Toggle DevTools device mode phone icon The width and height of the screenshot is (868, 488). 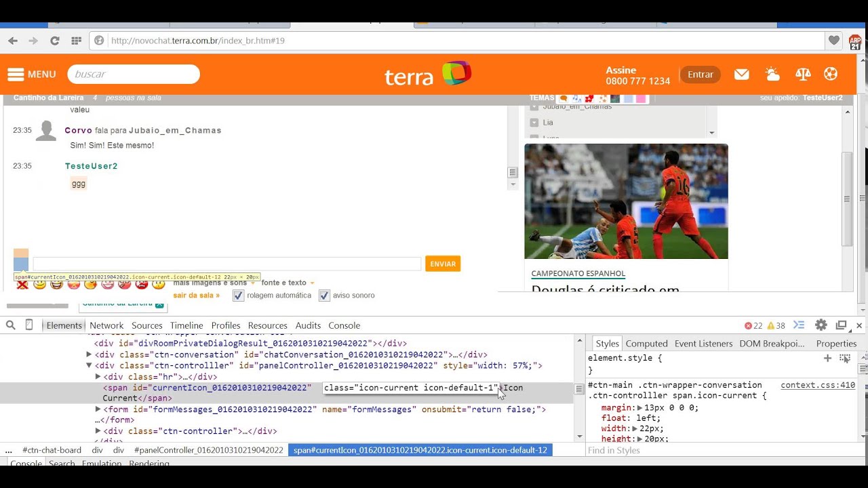[29, 325]
